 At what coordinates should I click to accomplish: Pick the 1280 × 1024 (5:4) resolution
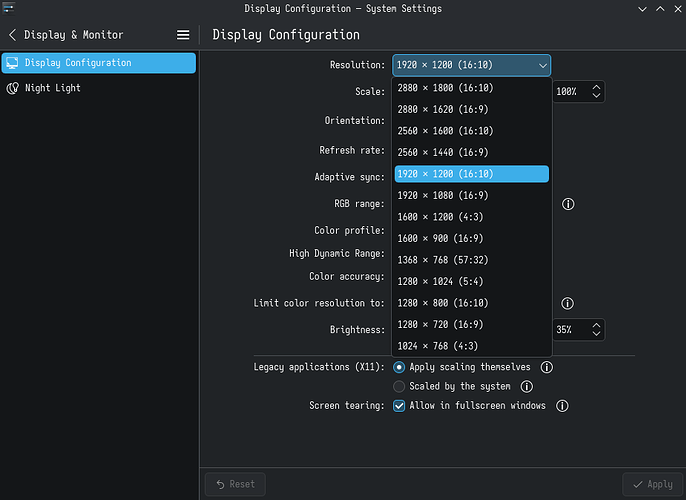point(442,281)
